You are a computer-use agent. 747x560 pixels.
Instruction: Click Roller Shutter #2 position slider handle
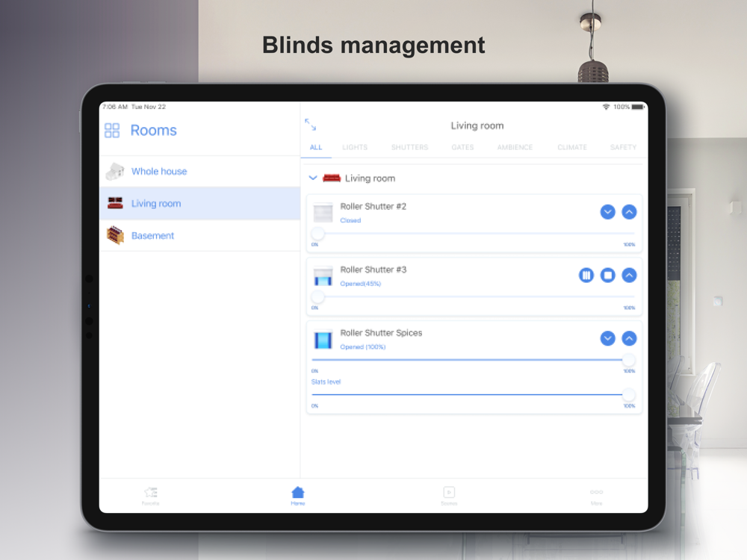point(317,233)
